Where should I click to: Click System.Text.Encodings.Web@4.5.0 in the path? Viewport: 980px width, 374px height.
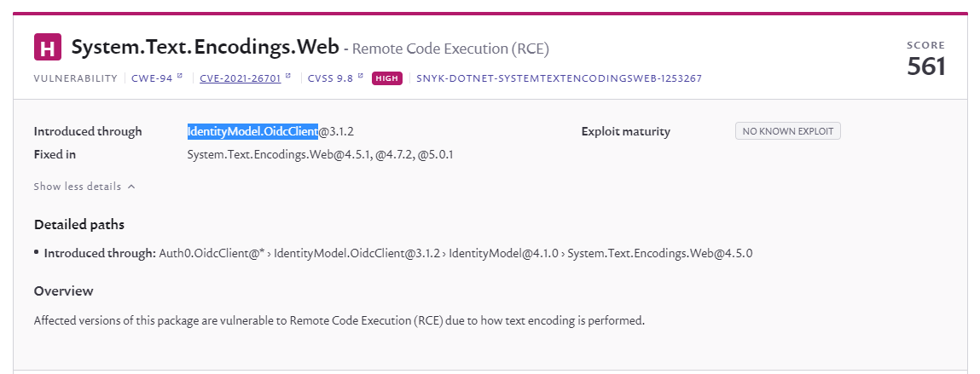[x=660, y=254]
